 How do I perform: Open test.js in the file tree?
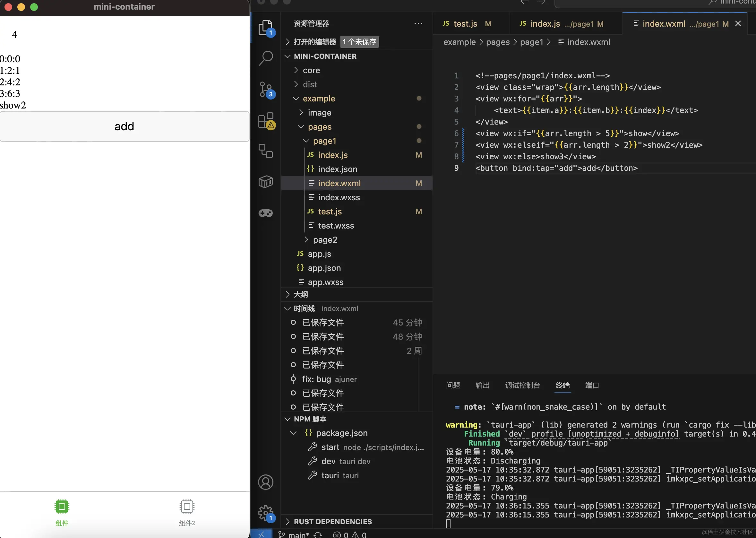357,211
